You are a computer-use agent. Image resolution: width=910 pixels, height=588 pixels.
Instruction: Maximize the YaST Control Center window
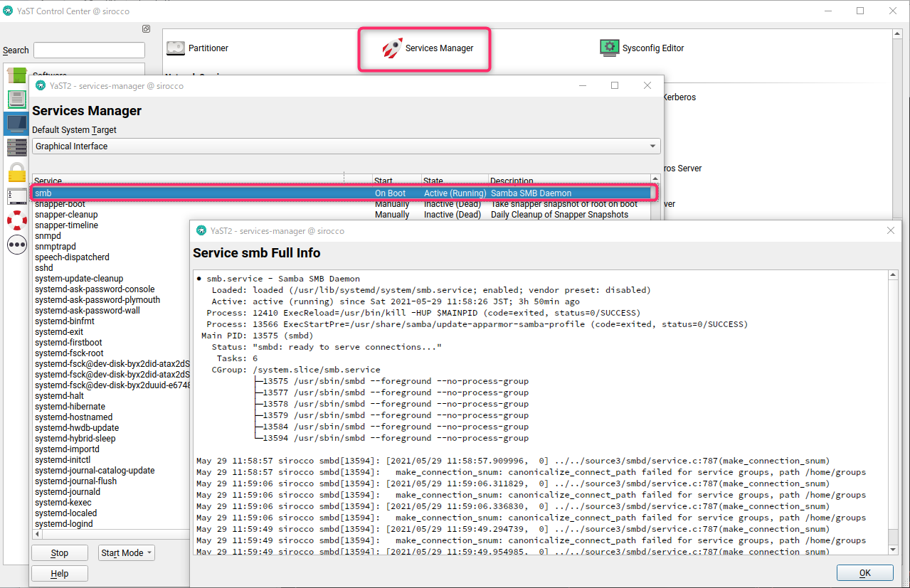coord(860,11)
